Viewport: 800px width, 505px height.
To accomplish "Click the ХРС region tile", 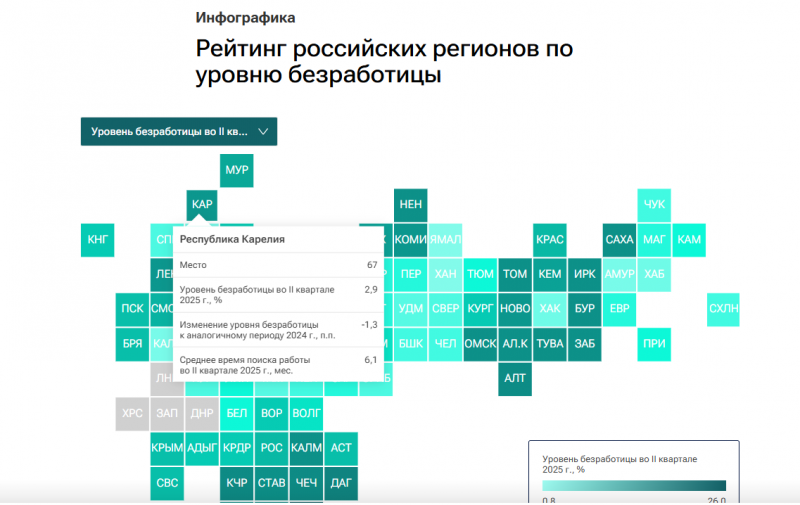I will tap(132, 413).
